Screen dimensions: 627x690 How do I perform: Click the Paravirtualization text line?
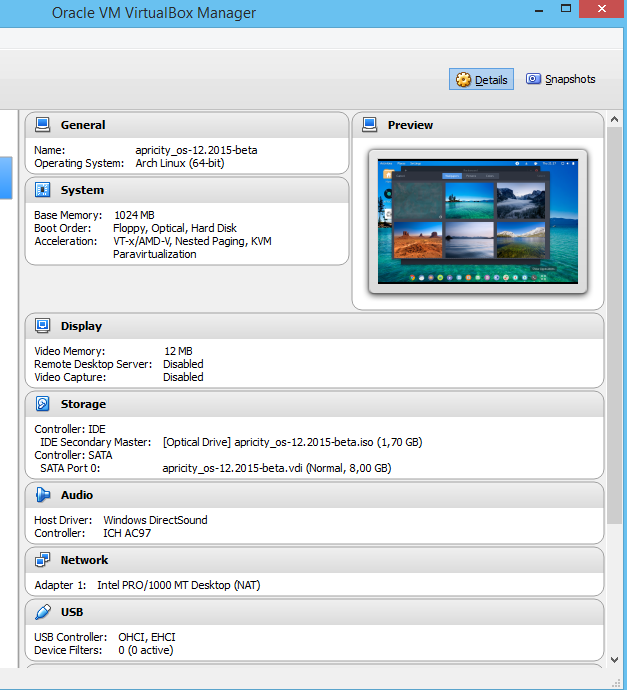pyautogui.click(x=154, y=254)
